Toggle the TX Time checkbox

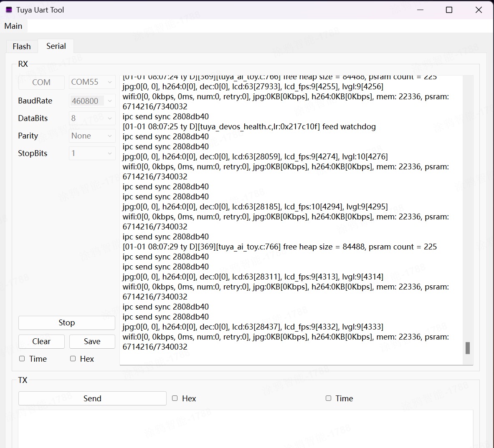click(x=329, y=398)
